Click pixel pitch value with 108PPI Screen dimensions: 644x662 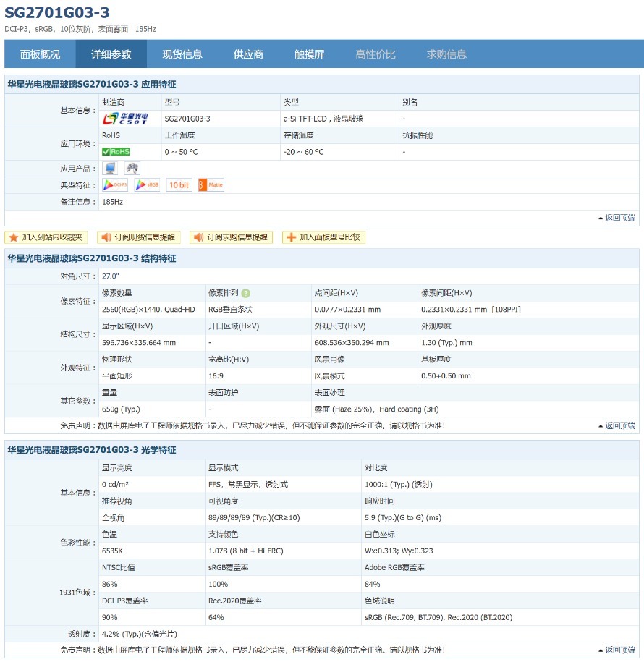click(x=471, y=310)
